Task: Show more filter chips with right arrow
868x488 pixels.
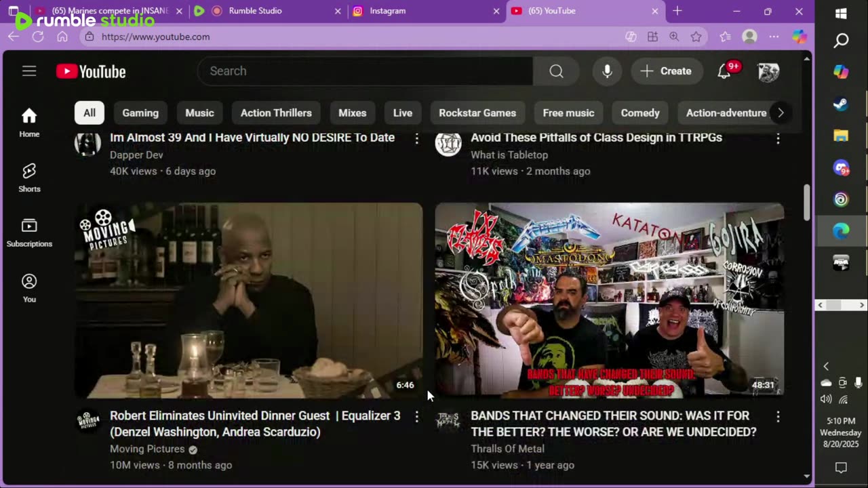Action: pyautogui.click(x=781, y=113)
